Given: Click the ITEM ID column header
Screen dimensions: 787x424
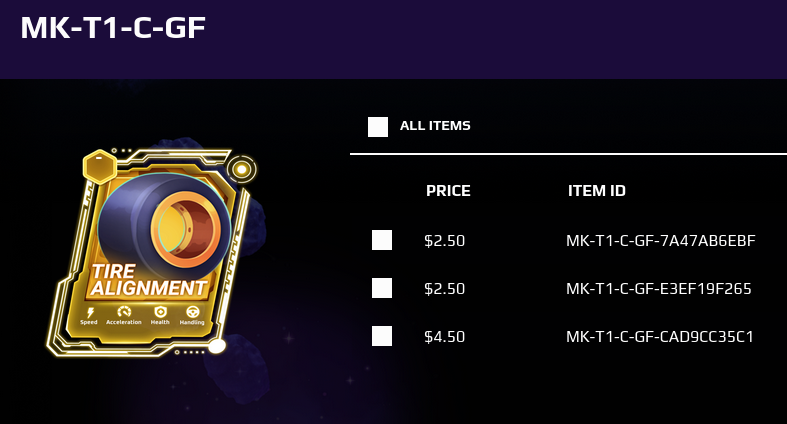Looking at the screenshot, I should pyautogui.click(x=597, y=191).
